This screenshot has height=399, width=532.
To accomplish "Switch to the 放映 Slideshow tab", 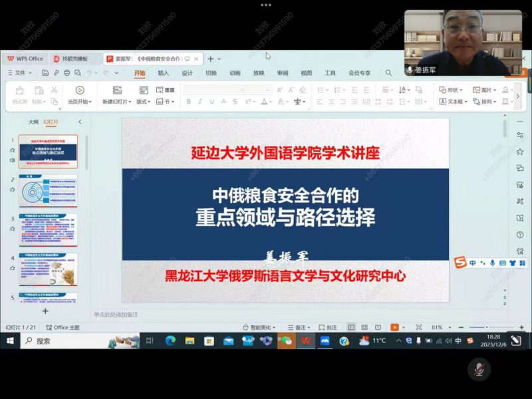I will pos(259,73).
